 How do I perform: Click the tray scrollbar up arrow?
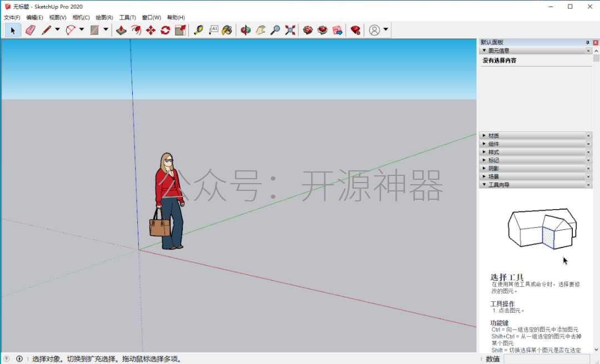(x=596, y=51)
